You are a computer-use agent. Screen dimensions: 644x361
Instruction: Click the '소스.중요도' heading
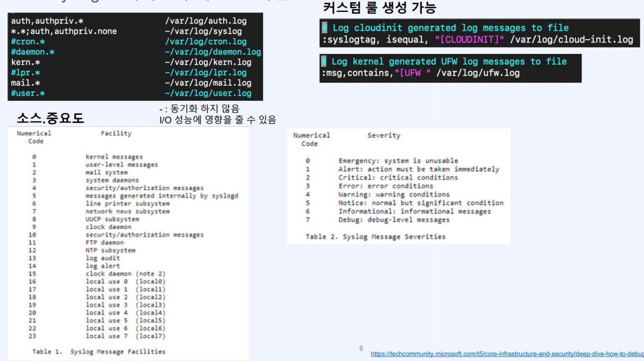pyautogui.click(x=50, y=118)
